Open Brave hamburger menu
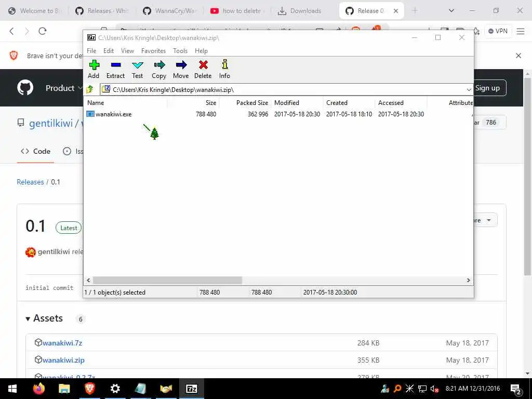Viewport: 532px width, 399px height. coord(521,31)
